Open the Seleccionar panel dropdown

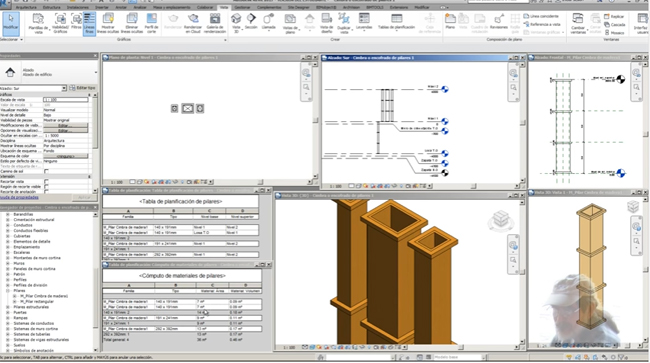point(12,39)
